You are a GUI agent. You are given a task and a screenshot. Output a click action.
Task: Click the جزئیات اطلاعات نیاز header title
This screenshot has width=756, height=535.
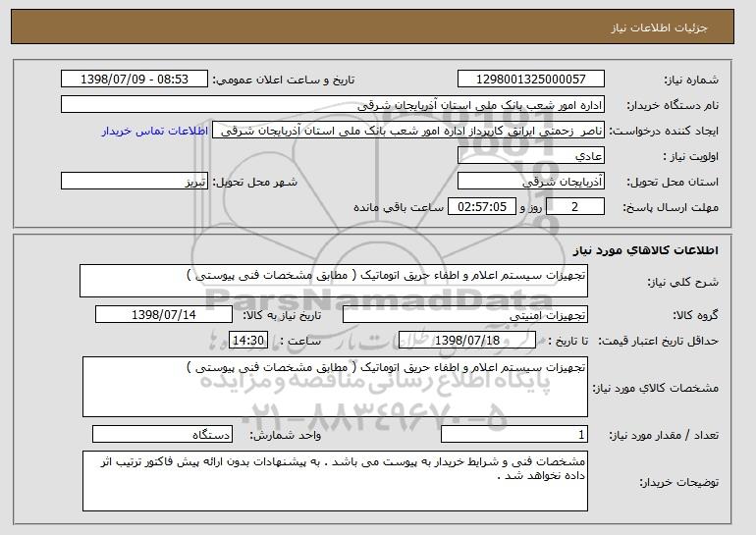pos(659,27)
